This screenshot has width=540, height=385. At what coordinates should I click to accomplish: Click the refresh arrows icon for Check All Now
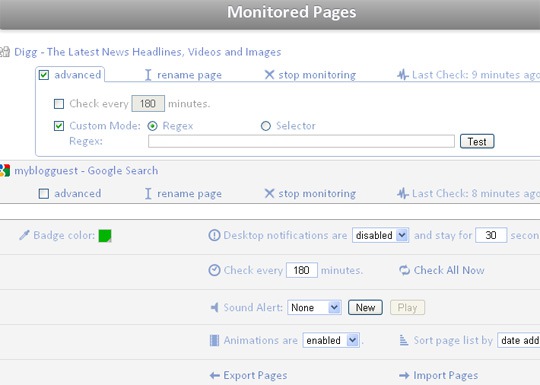(404, 270)
